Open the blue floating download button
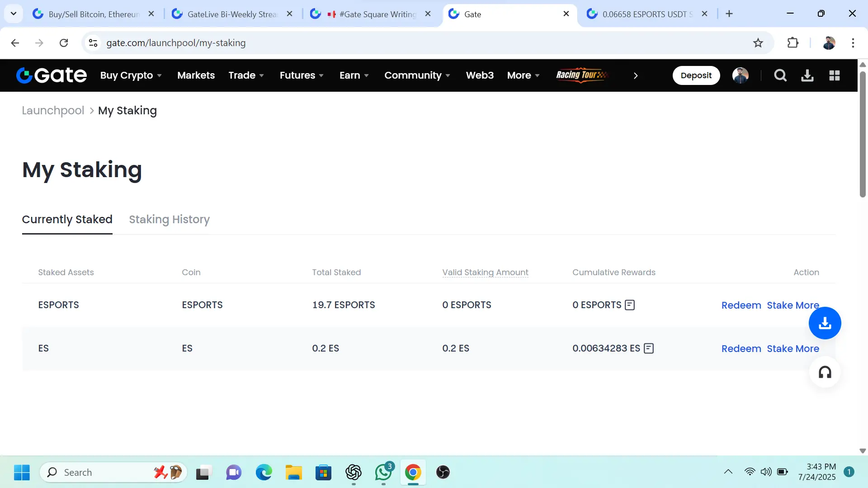The height and width of the screenshot is (488, 868). pyautogui.click(x=825, y=323)
